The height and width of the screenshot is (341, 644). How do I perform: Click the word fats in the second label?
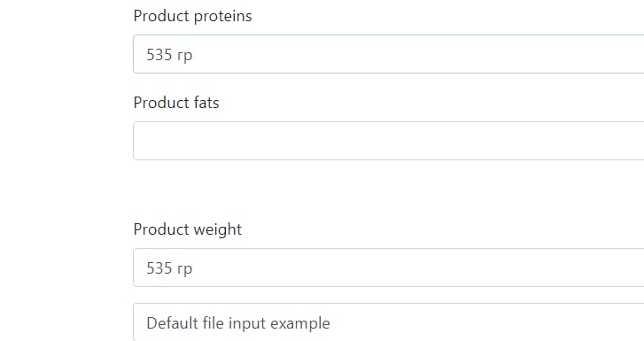pos(206,103)
